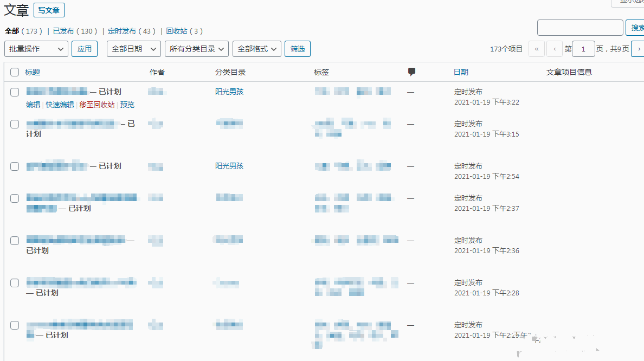644x361 pixels.
Task: Expand the 全部格式 format dropdown
Action: [x=257, y=49]
